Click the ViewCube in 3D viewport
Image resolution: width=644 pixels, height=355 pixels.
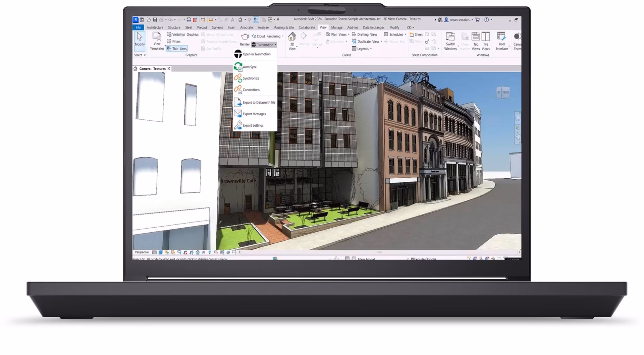503,93
